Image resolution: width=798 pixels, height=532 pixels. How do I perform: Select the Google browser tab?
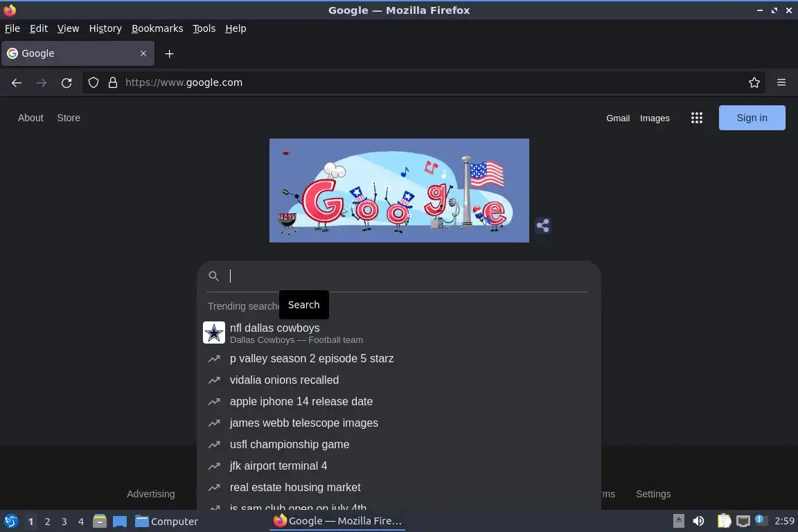pos(78,53)
